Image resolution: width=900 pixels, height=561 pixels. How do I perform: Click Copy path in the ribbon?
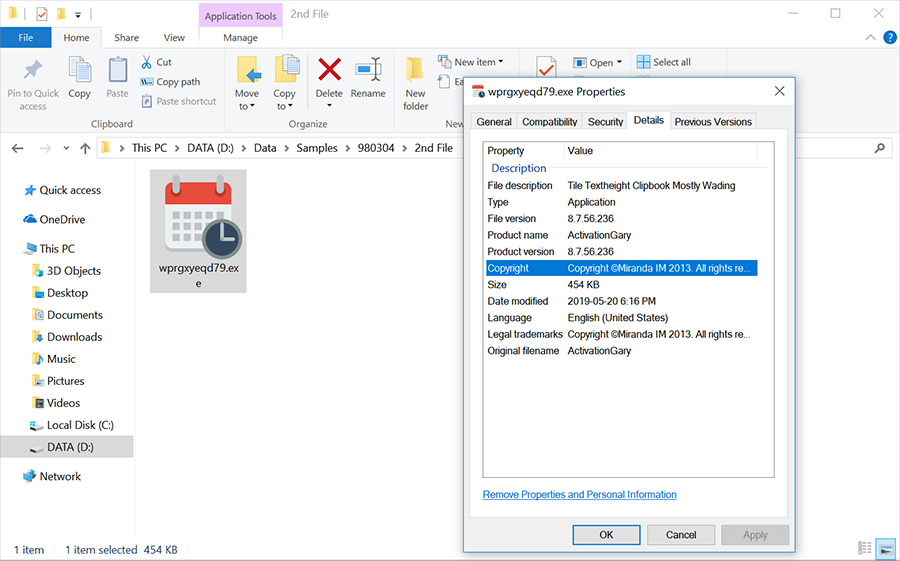(170, 82)
